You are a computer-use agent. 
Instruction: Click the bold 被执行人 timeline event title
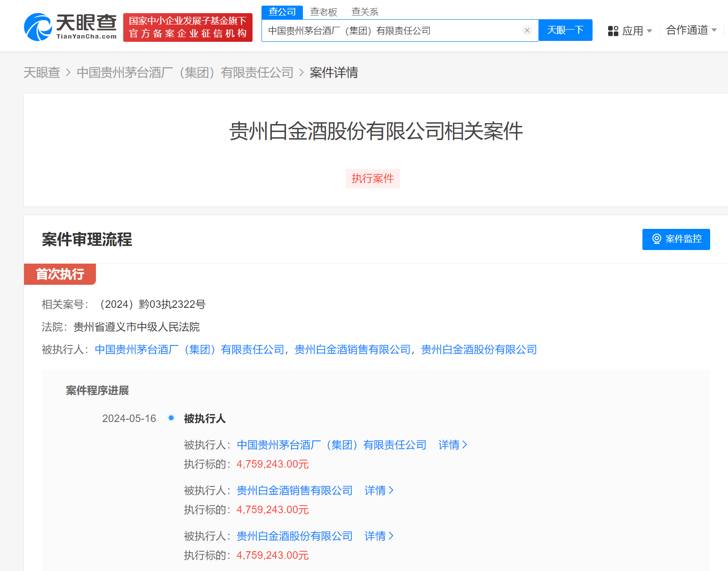click(x=205, y=419)
